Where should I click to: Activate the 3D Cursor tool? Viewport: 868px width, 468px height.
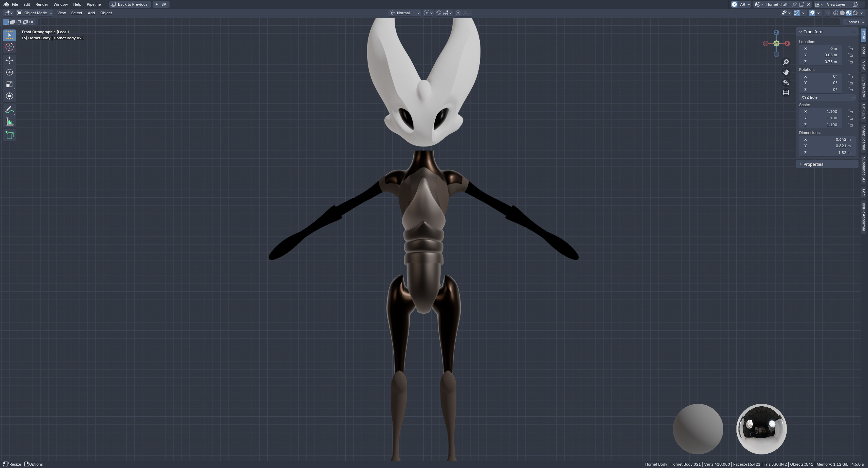tap(9, 47)
